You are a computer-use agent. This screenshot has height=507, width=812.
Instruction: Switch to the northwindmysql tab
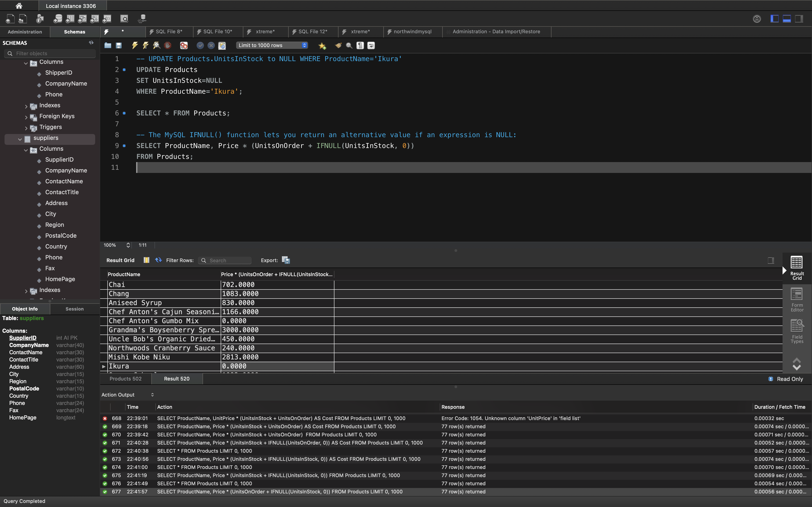[412, 31]
